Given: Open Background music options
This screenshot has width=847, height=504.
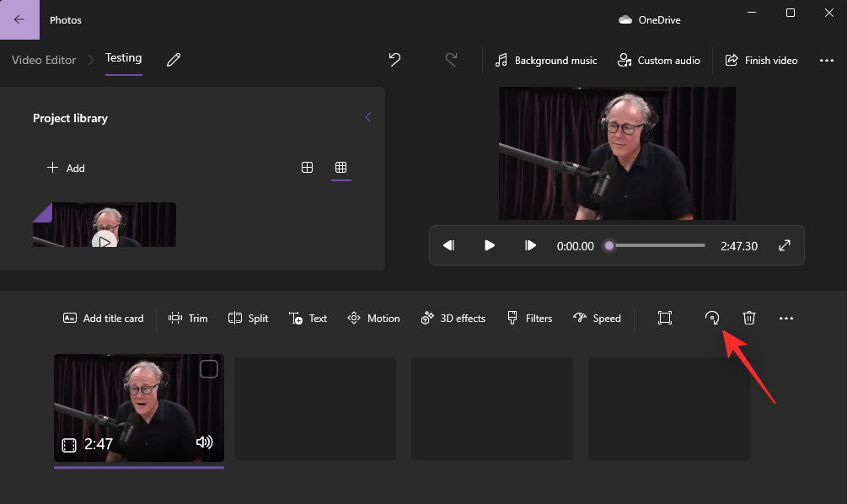Looking at the screenshot, I should pyautogui.click(x=546, y=60).
